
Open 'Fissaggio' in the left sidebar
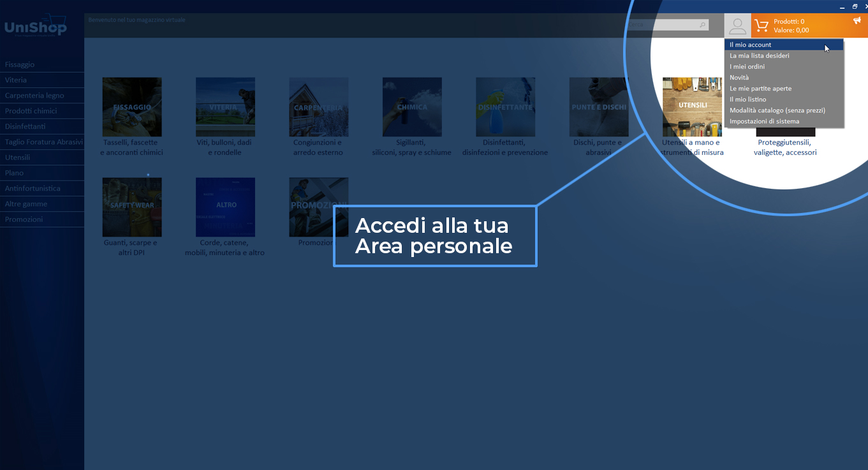(x=42, y=64)
